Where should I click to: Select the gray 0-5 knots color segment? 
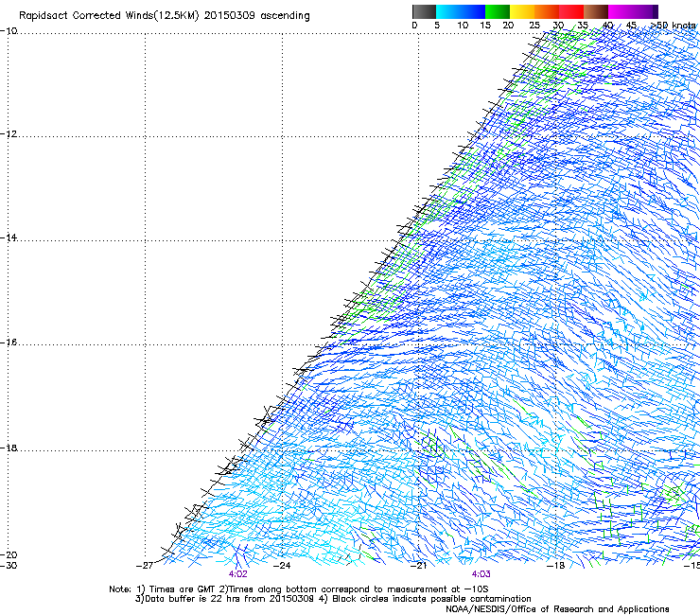coord(424,11)
